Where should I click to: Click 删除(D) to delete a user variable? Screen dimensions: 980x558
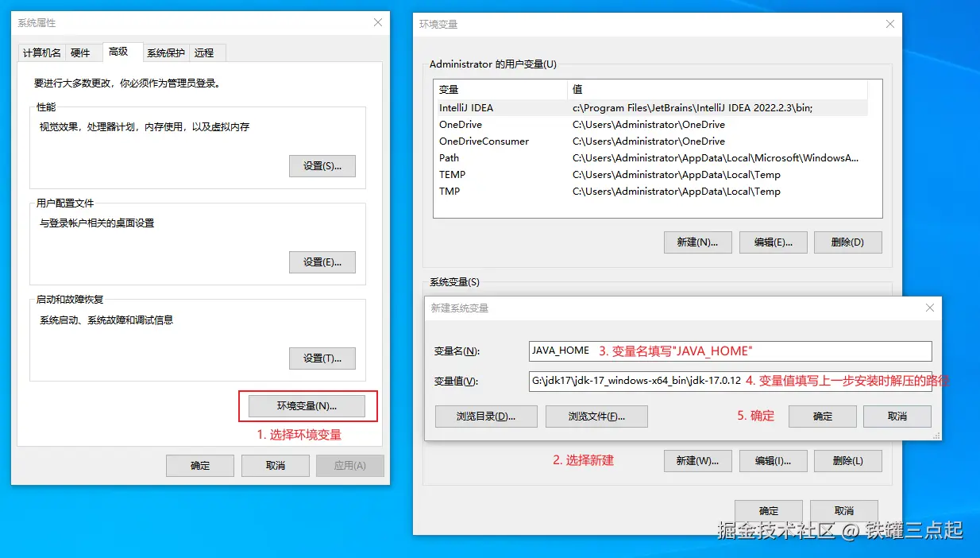pos(848,242)
